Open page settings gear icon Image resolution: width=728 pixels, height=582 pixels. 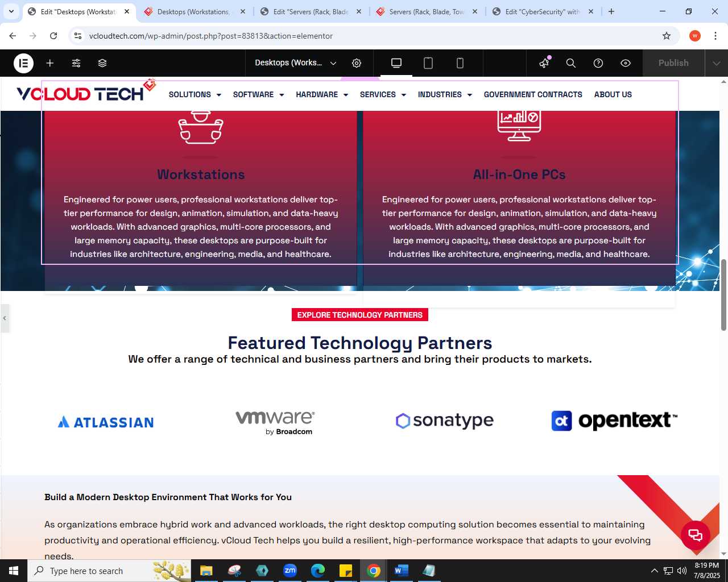pyautogui.click(x=357, y=63)
